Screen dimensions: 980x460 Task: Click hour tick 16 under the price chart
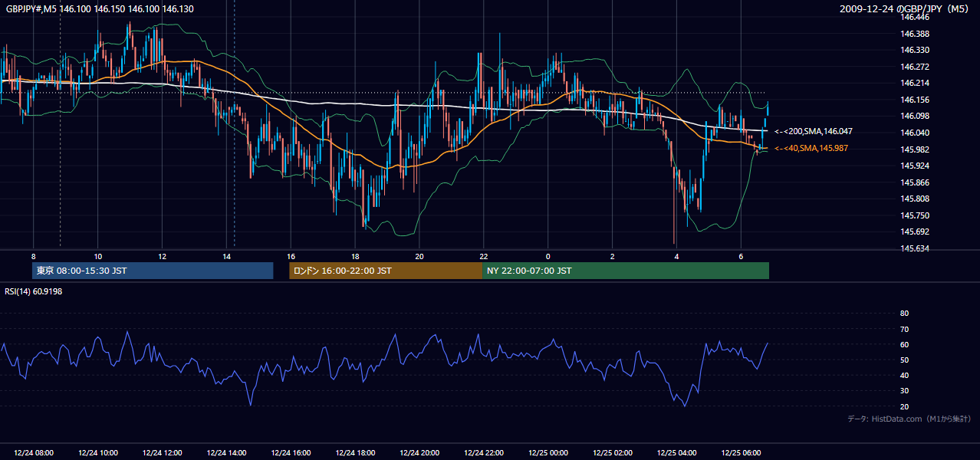(x=291, y=256)
